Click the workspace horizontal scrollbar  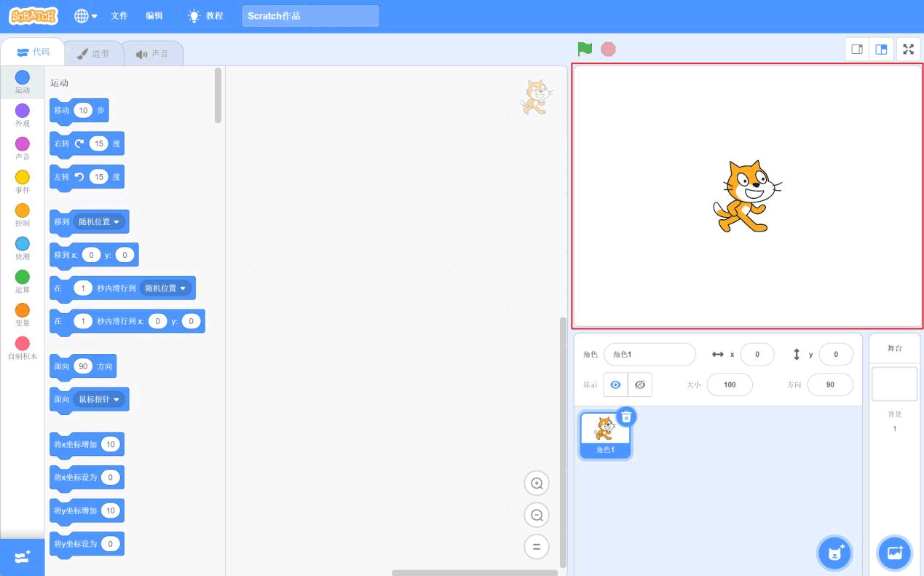click(x=475, y=573)
